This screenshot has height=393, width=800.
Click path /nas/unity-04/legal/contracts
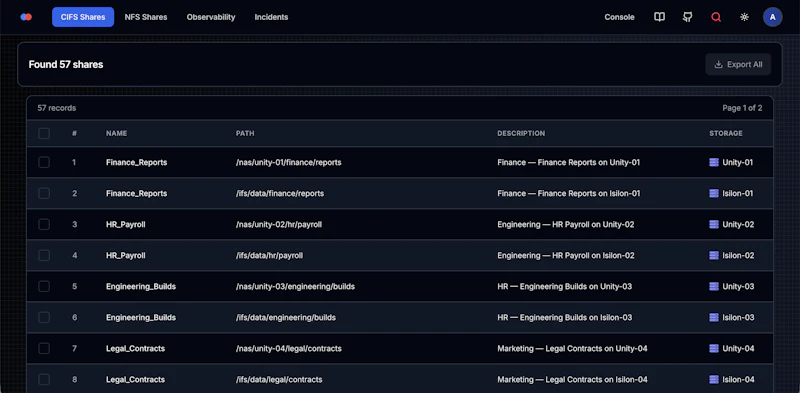(x=288, y=349)
